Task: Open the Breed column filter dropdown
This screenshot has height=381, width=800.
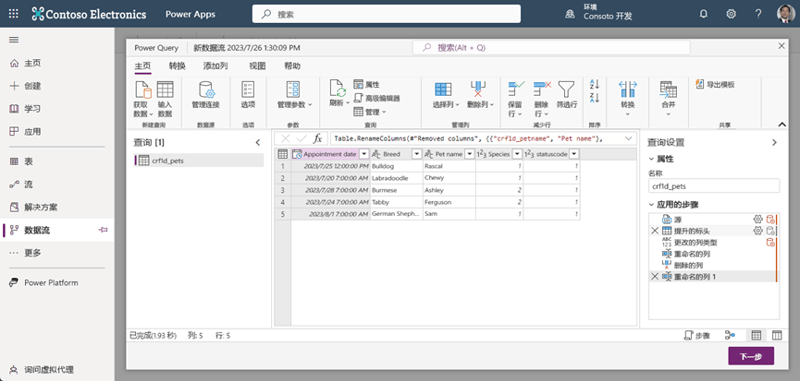Action: tap(417, 154)
